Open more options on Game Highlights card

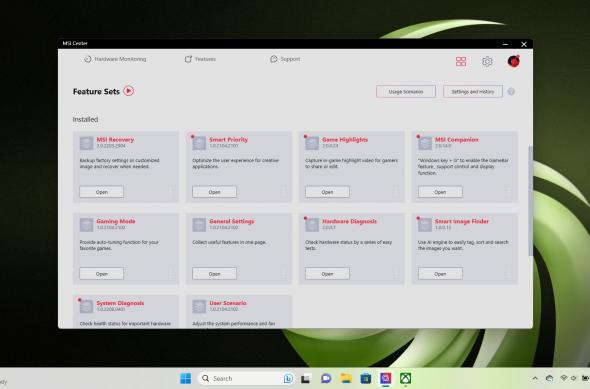coord(396,191)
